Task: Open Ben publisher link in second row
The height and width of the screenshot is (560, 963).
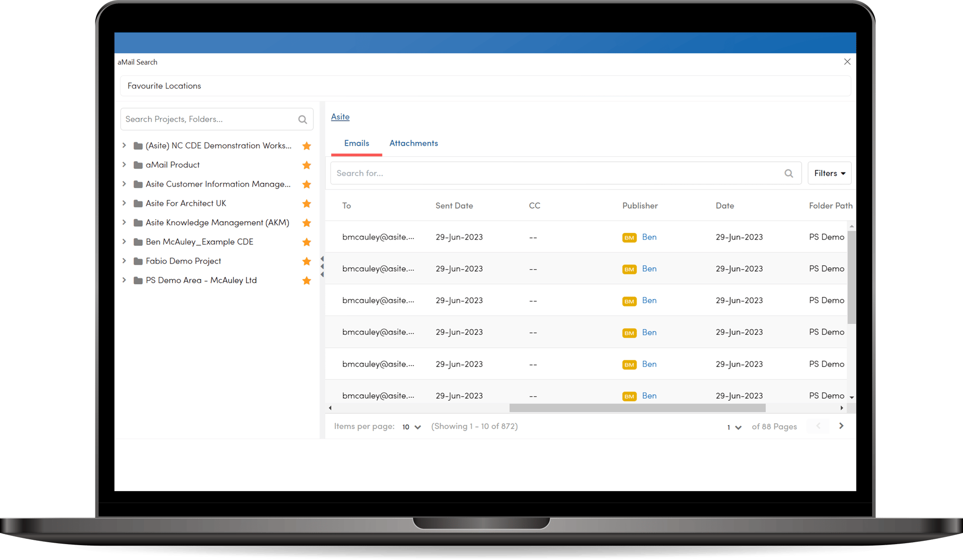Action: coord(649,269)
